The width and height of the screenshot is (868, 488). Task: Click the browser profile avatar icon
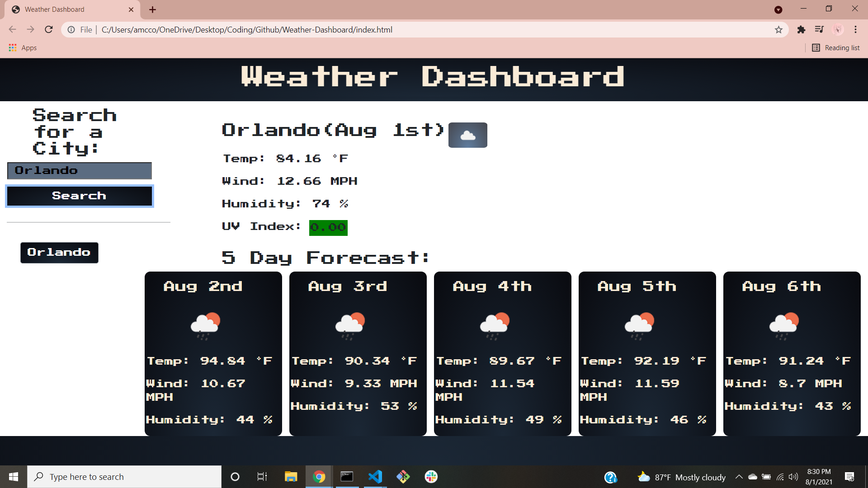pos(838,29)
